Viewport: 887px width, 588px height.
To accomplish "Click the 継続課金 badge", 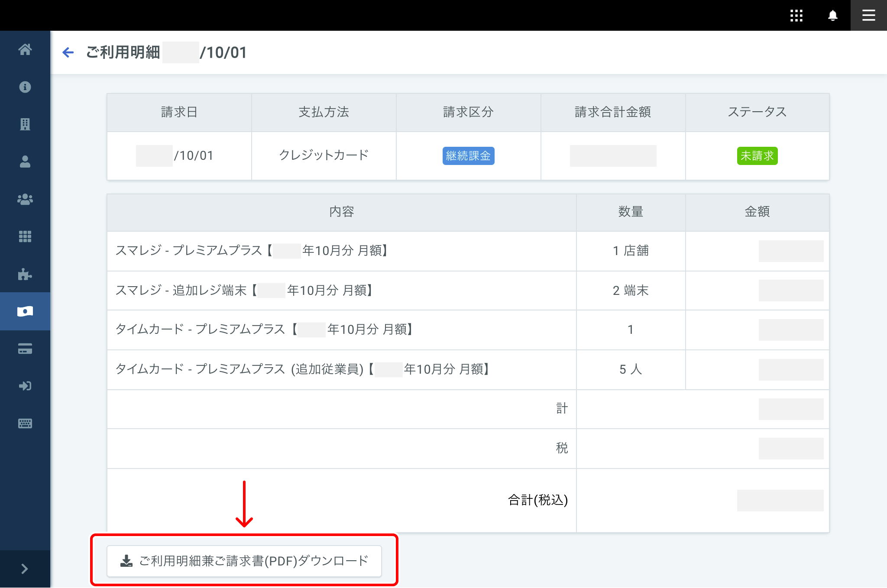I will pyautogui.click(x=468, y=156).
